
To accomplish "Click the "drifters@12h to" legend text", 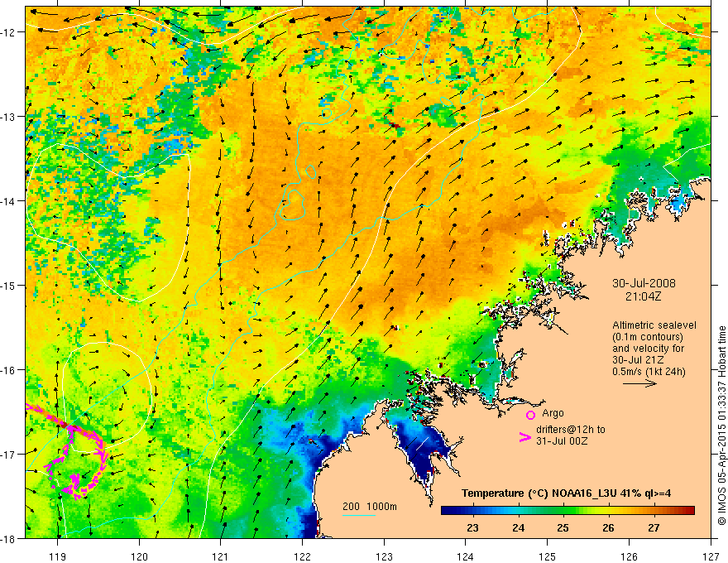I will [x=571, y=430].
